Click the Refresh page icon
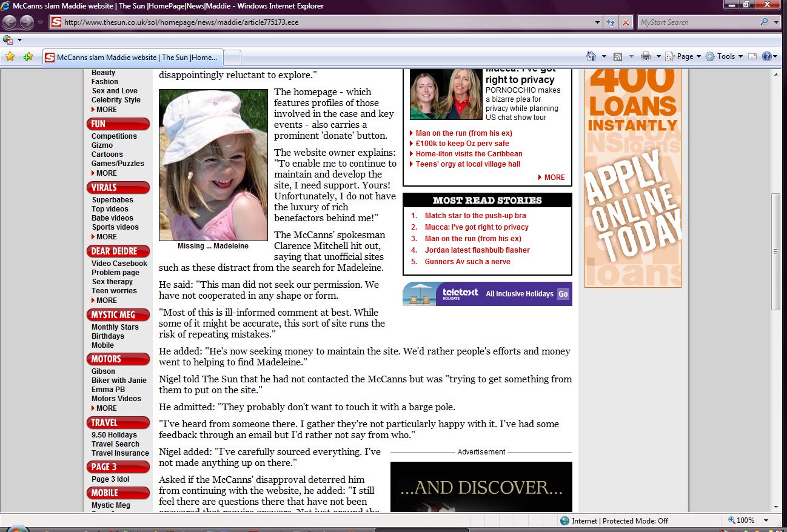Screen dimensions: 787x532 pos(611,22)
